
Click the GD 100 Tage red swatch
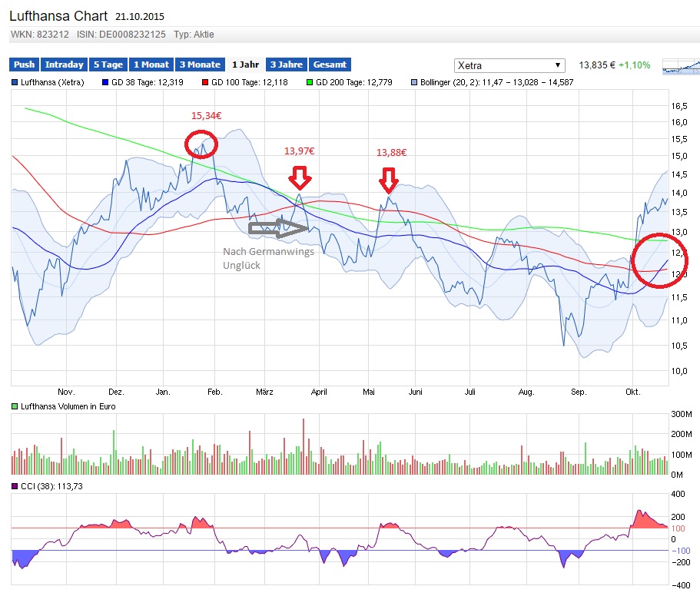[x=205, y=82]
